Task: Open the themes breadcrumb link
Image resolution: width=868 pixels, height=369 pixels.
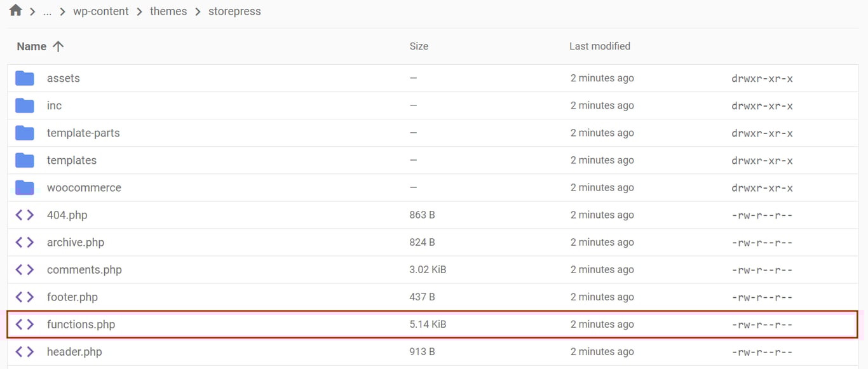Action: [168, 11]
